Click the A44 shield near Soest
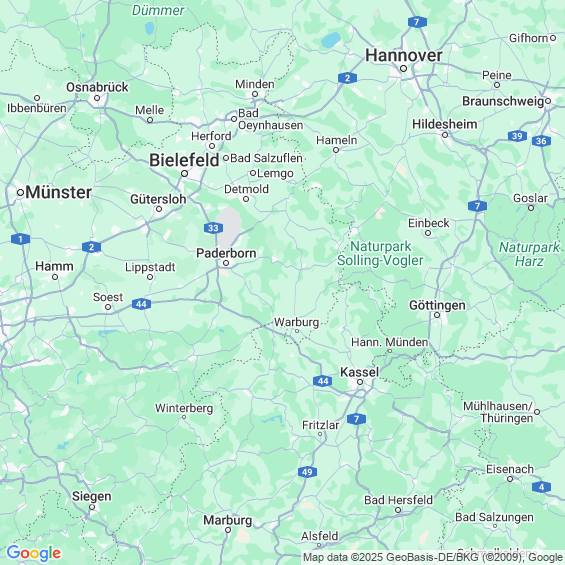Viewport: 565px width, 565px height. (141, 304)
